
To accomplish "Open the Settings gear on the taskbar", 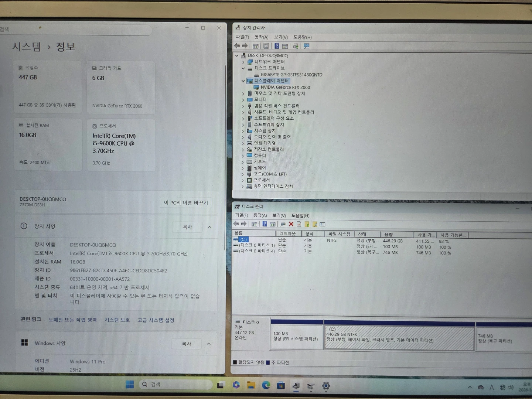I will (x=326, y=386).
